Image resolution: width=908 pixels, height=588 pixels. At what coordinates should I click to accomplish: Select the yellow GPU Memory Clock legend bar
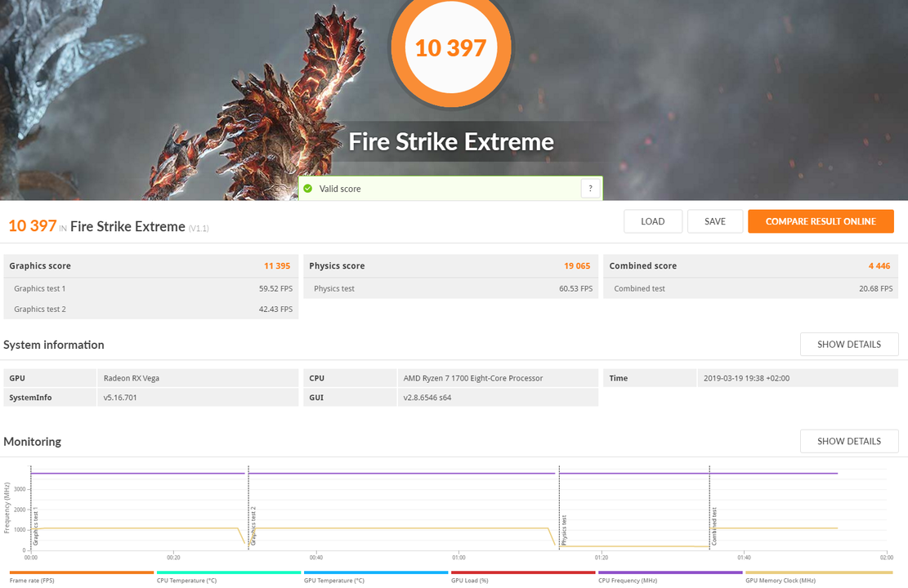coord(819,572)
